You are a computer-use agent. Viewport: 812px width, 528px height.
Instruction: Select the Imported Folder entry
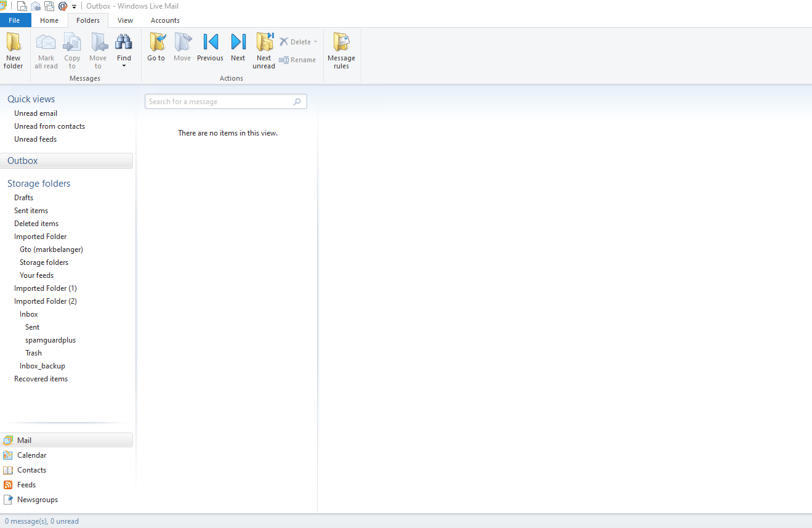pyautogui.click(x=41, y=237)
